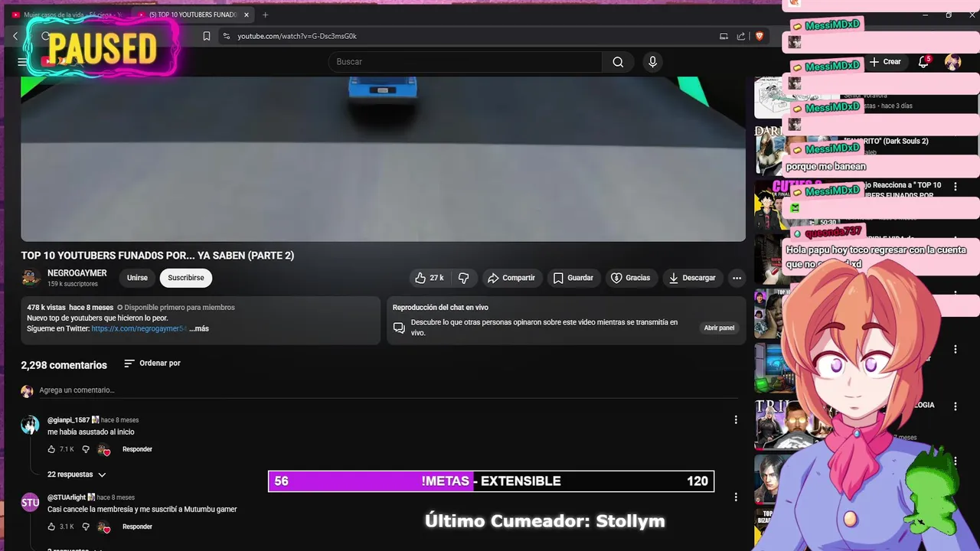980x551 pixels.
Task: Open Brave Shields lion icon
Action: pyautogui.click(x=759, y=36)
